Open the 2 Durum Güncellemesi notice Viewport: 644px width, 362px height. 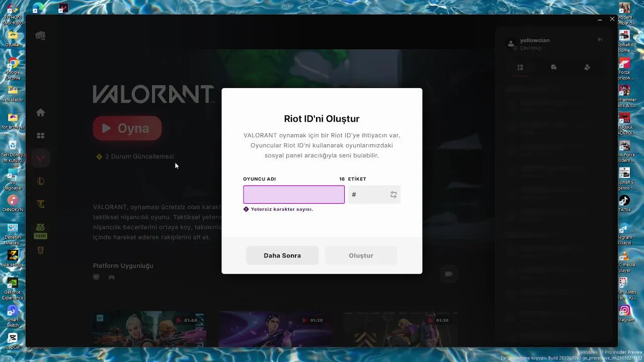(135, 156)
